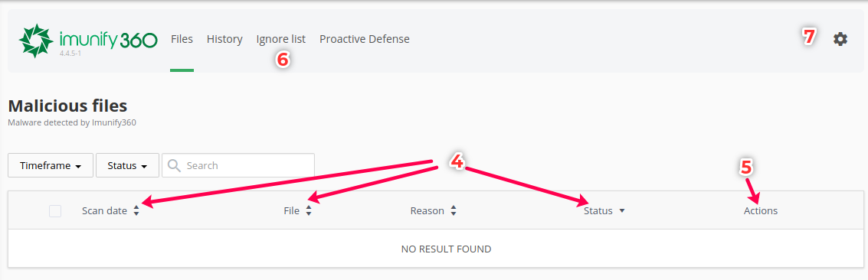Screen dimensions: 868x280
Task: Sort by Scan date arrows icon
Action: (x=136, y=211)
